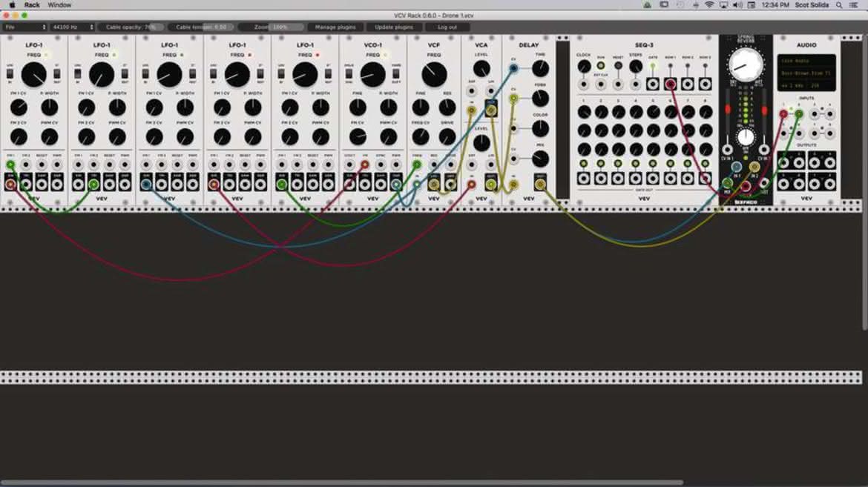Open Audio module driver selector line
Image resolution: width=868 pixels, height=487 pixels.
point(806,61)
